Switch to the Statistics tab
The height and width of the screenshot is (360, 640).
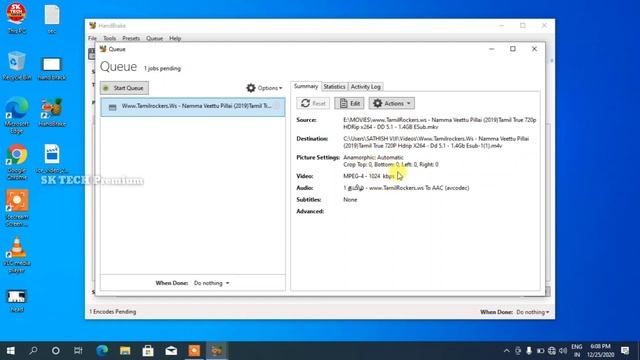point(334,87)
